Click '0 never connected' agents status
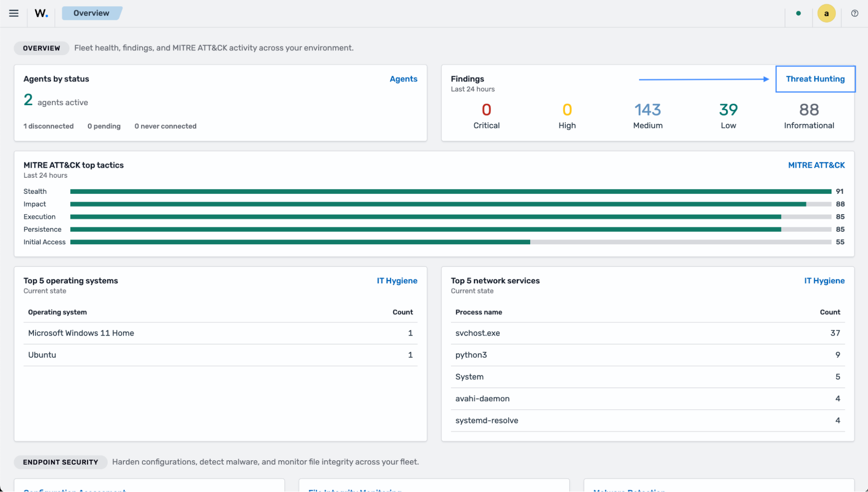Viewport: 868px width, 492px height. pos(165,126)
